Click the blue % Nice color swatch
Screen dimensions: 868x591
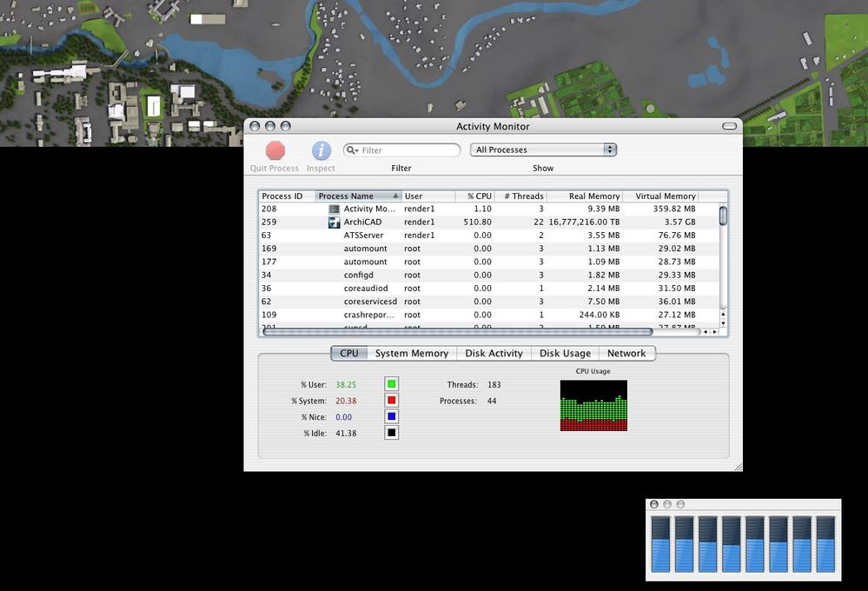point(391,416)
